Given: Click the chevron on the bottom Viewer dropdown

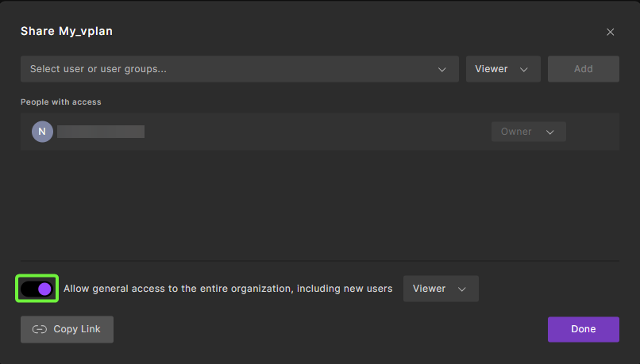Looking at the screenshot, I should tap(462, 289).
